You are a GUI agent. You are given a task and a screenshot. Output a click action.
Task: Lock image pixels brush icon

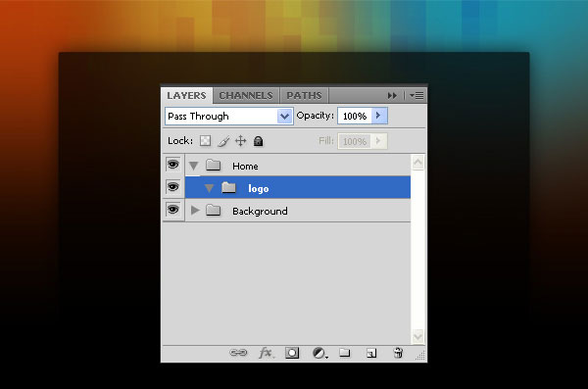pyautogui.click(x=223, y=141)
